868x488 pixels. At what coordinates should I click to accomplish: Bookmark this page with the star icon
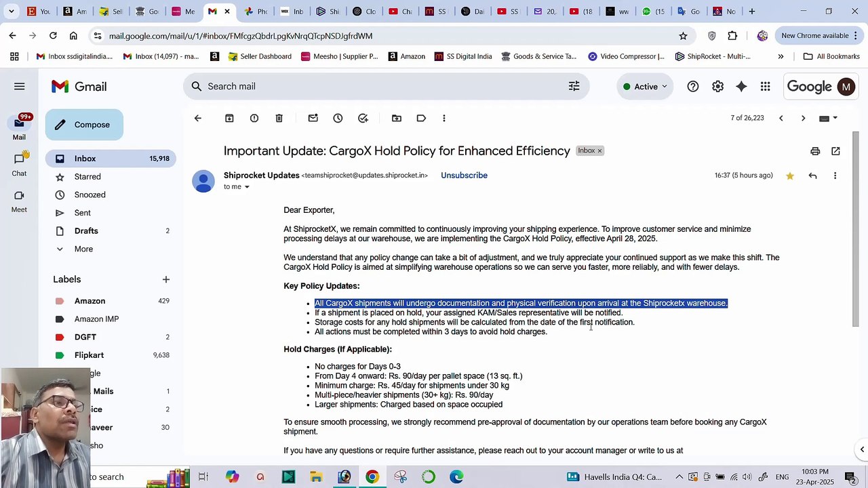(683, 36)
